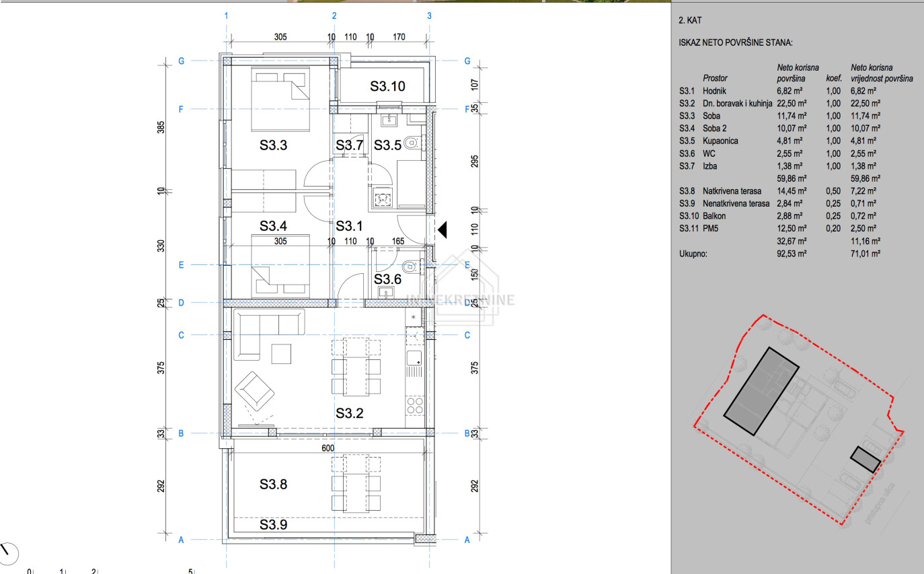Screen dimensions: 924x574
Task: Click the S3.10 balcony label
Action: pyautogui.click(x=388, y=86)
